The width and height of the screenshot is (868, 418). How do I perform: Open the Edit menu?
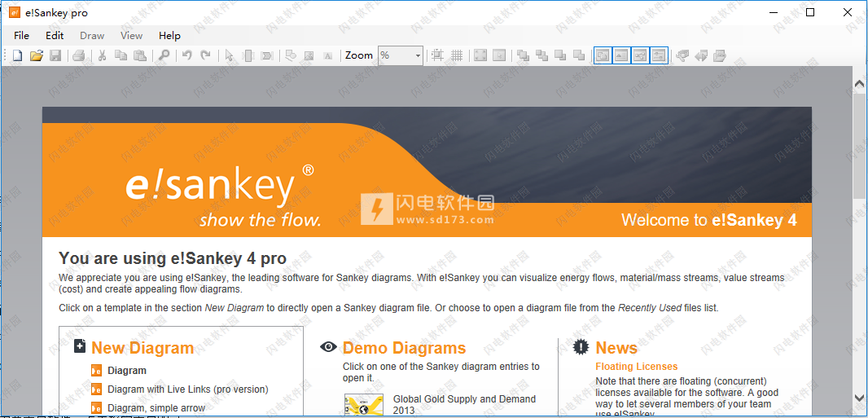point(55,35)
